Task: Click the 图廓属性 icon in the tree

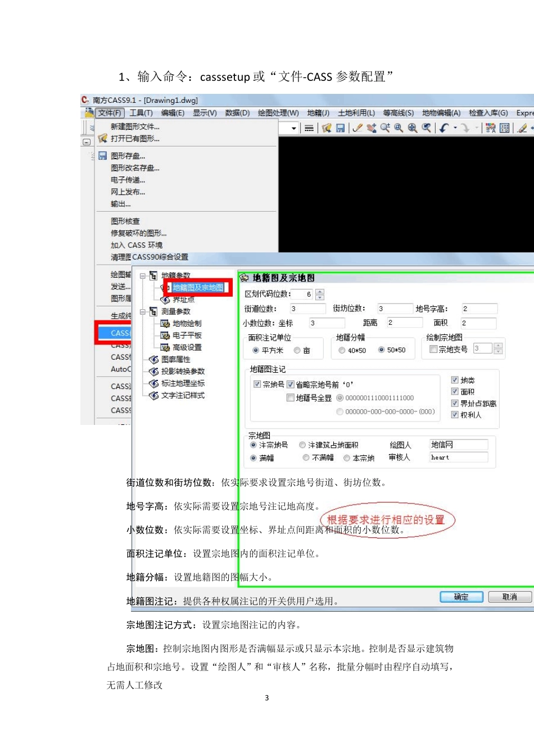Action: point(153,360)
